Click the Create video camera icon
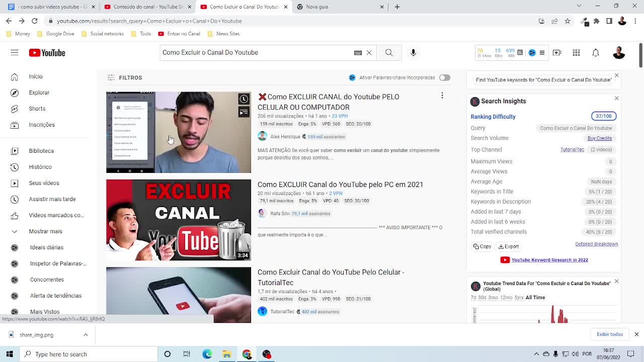644x362 pixels. (x=557, y=52)
